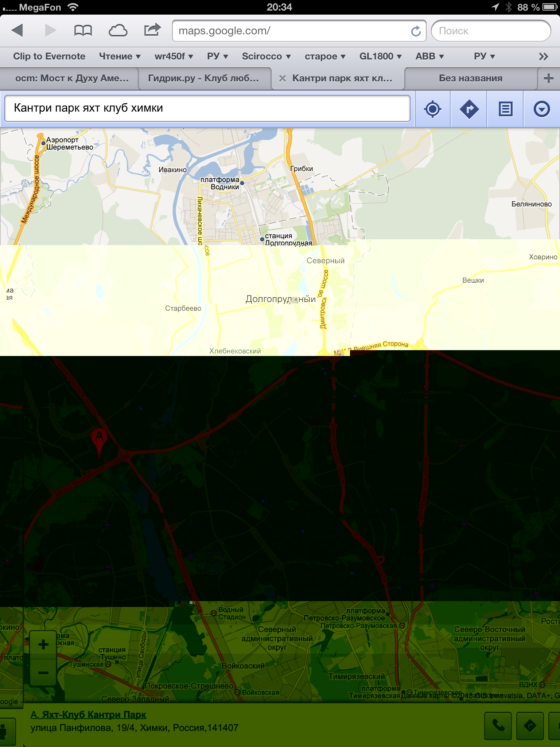Call the yacht club with the phone icon
This screenshot has width=560, height=747.
pos(498,725)
